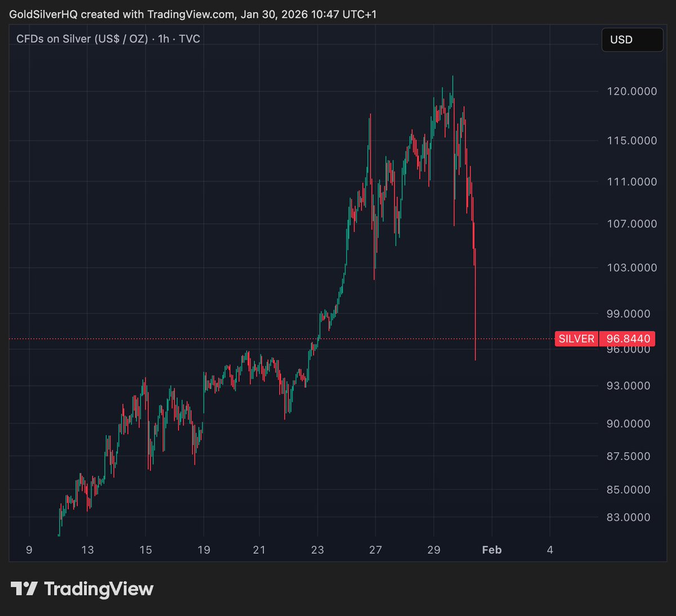Viewport: 676px width, 616px height.
Task: Click the chart title 'CFDs on Silver (US$ / OZ)'
Action: (82, 39)
